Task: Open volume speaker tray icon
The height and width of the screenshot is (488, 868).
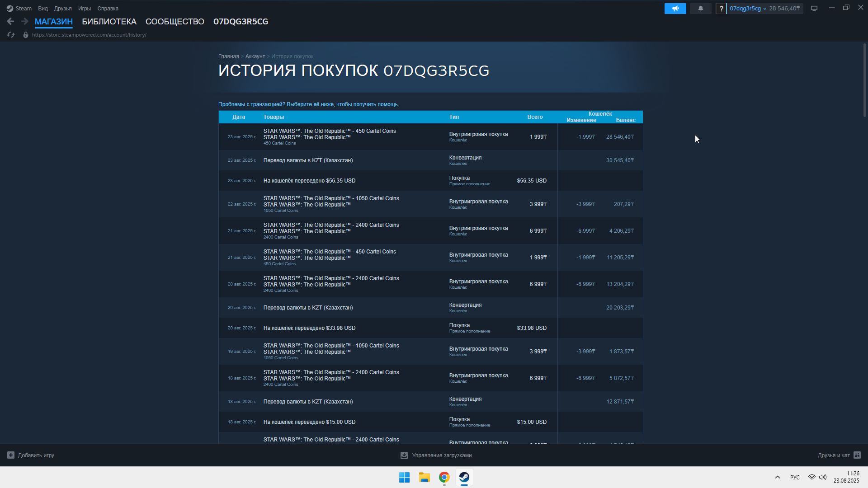Action: pyautogui.click(x=823, y=477)
